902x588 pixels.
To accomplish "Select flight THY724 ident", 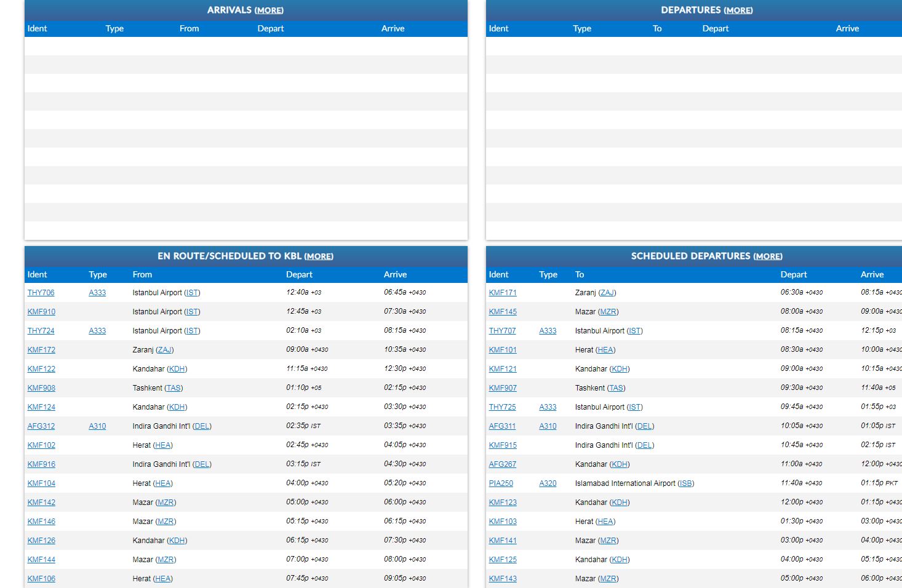I will [41, 331].
